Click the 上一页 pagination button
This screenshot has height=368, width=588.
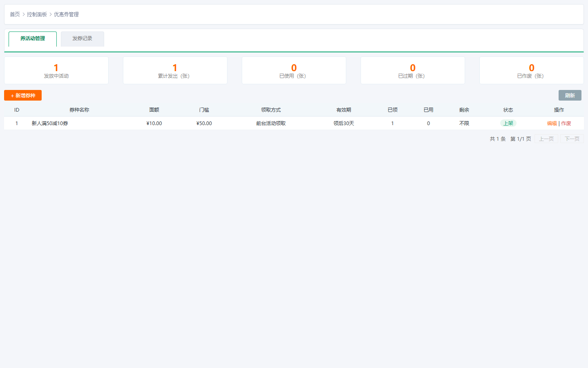pyautogui.click(x=546, y=139)
